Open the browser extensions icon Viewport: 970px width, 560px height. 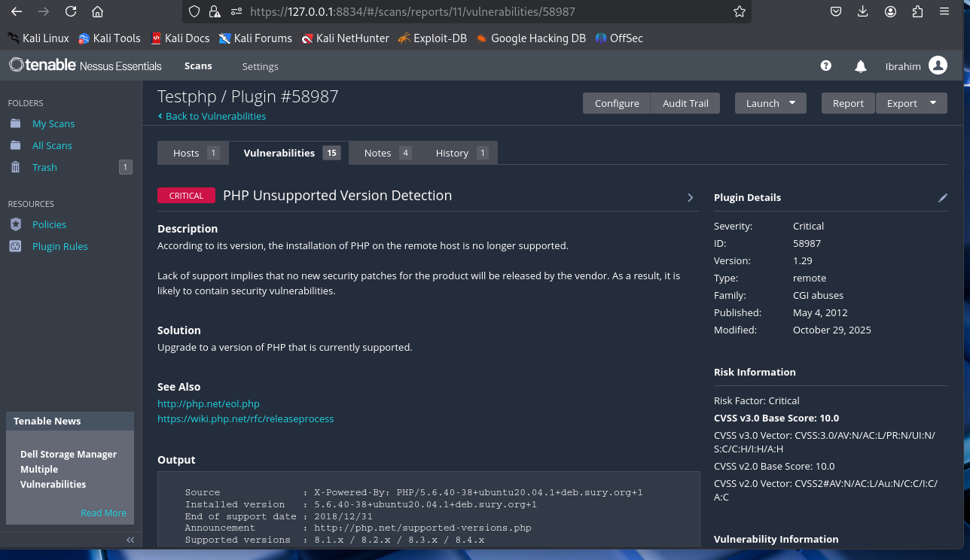917,11
